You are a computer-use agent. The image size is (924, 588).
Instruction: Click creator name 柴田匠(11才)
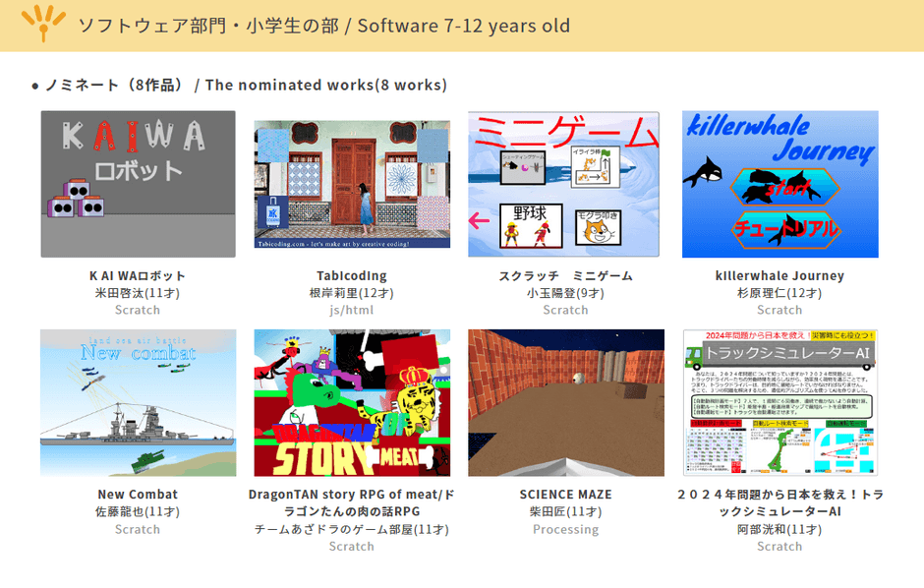tap(565, 511)
